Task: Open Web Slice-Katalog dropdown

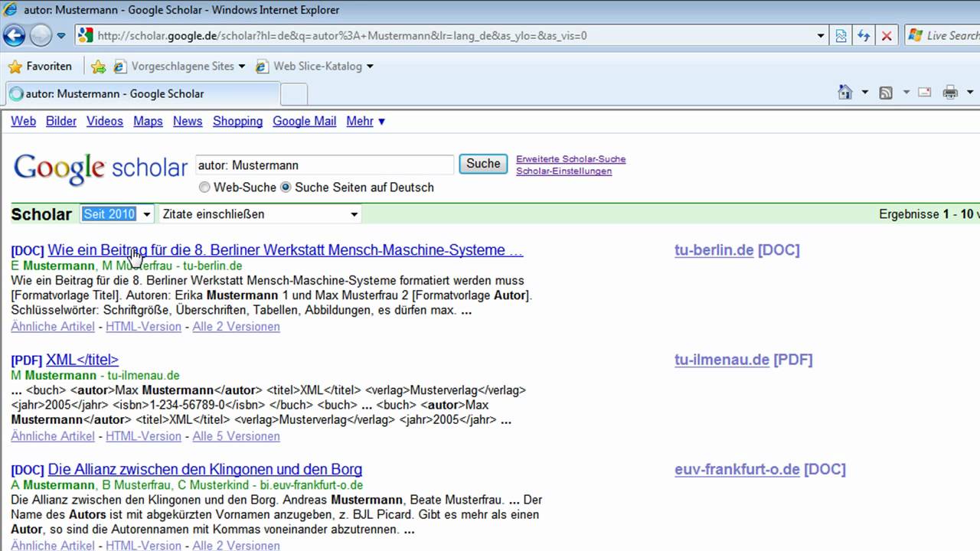Action: (x=315, y=67)
